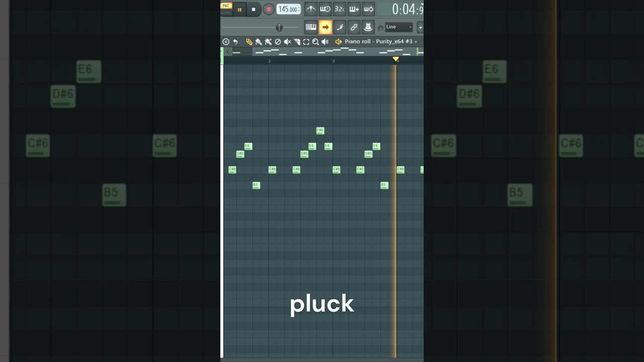The height and width of the screenshot is (362, 644).
Task: Stop playback
Action: point(254,10)
